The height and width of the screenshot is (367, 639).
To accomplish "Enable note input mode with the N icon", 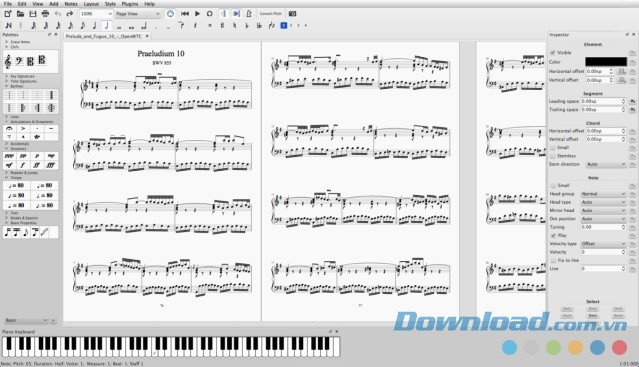I will (x=8, y=26).
